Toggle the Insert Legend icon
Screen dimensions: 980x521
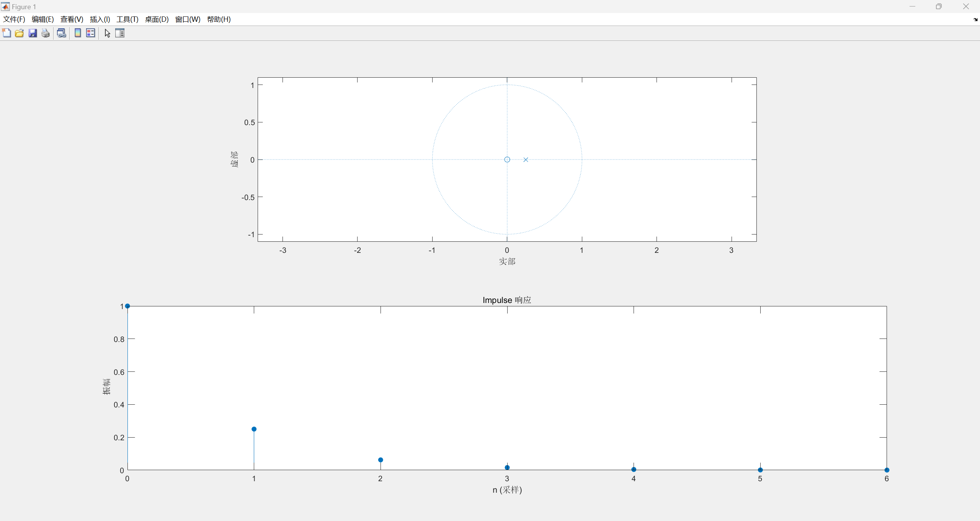91,33
